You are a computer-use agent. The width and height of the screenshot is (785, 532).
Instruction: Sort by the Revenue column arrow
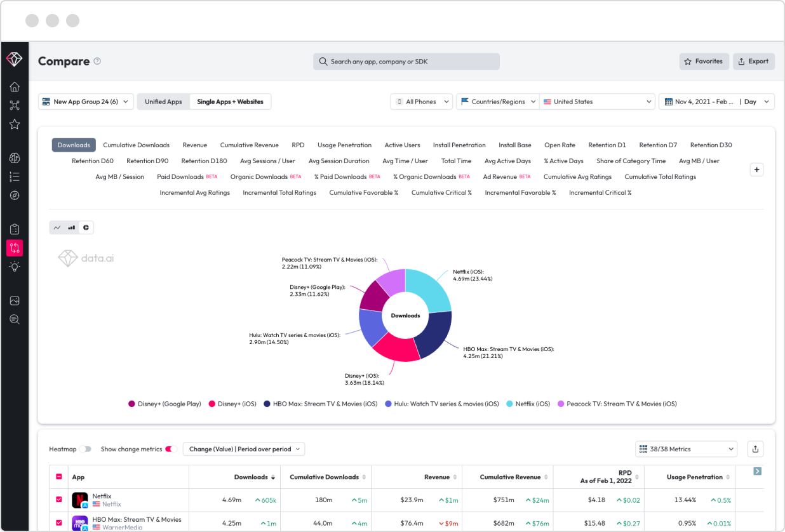[x=455, y=477]
